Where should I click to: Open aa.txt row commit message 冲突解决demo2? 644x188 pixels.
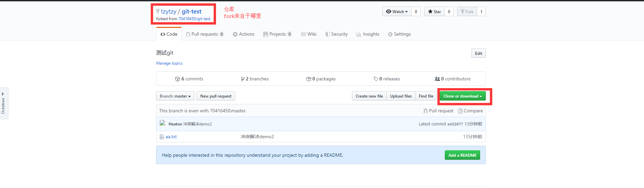pyautogui.click(x=257, y=137)
